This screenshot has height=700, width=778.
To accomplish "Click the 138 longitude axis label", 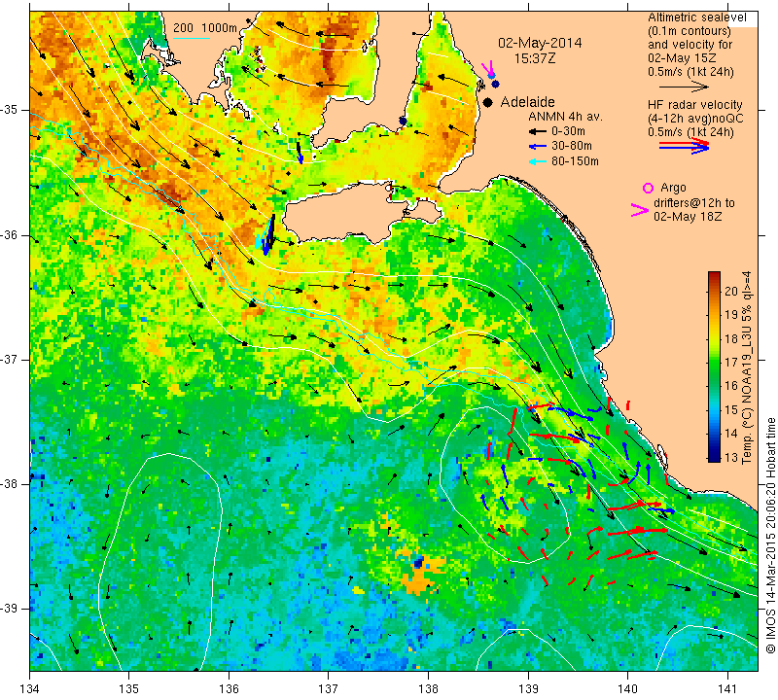I will [428, 689].
